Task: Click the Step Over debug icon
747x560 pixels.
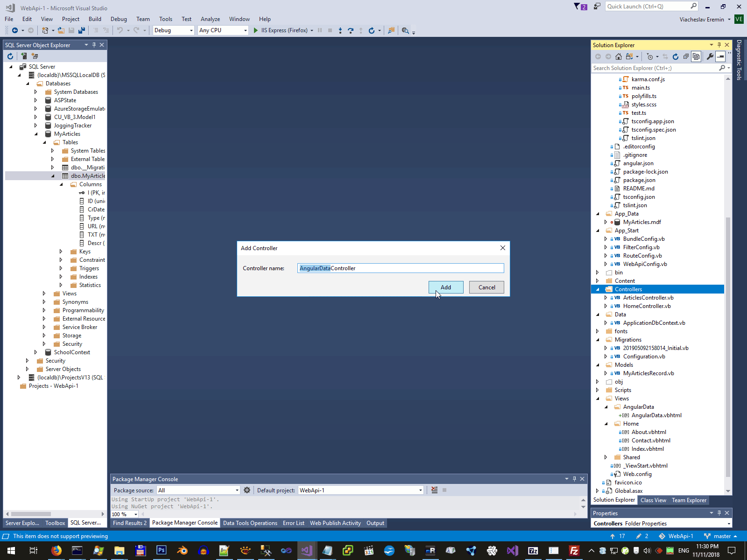Action: [351, 30]
